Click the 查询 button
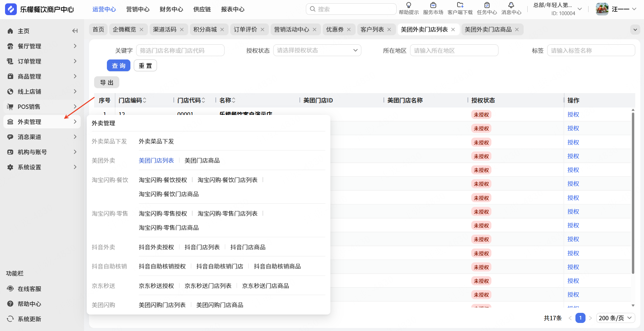Screen dimensions: 644x331 (118, 66)
